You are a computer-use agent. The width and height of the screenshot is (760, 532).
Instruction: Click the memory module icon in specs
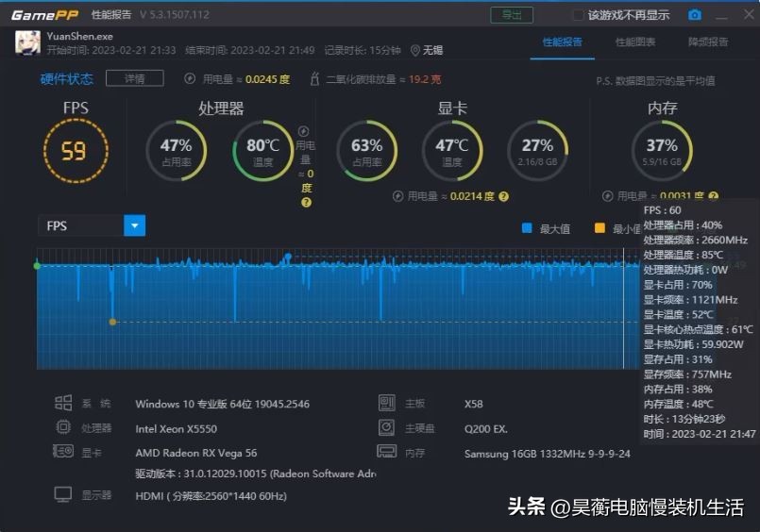(x=387, y=451)
